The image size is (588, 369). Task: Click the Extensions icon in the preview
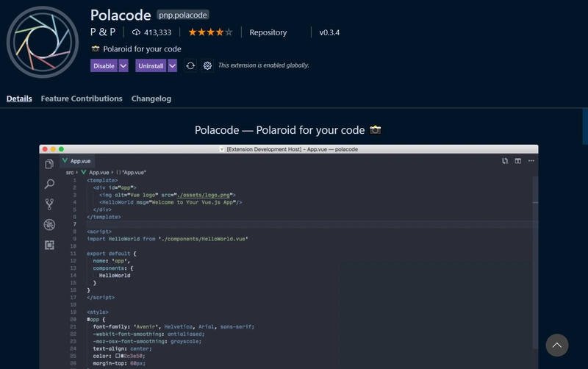tap(49, 245)
